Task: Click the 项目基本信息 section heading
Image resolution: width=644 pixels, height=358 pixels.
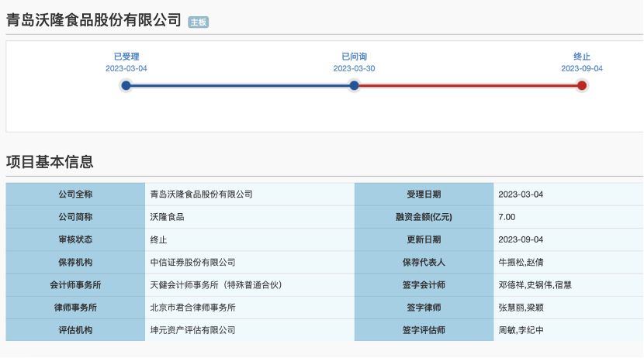Action: 50,162
